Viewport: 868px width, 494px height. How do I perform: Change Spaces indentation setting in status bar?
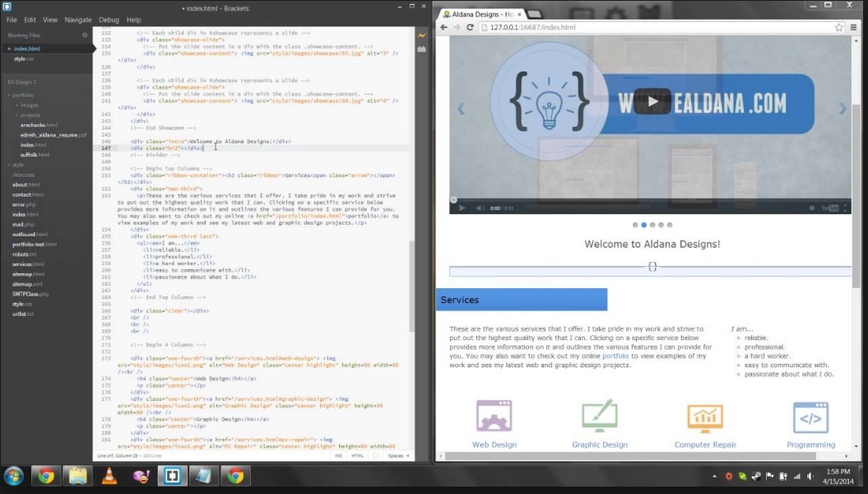click(x=398, y=456)
